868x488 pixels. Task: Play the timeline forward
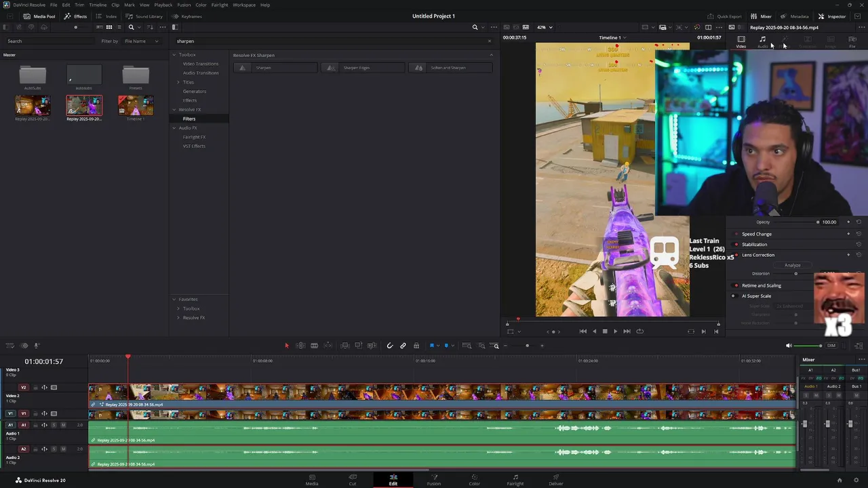pyautogui.click(x=615, y=331)
